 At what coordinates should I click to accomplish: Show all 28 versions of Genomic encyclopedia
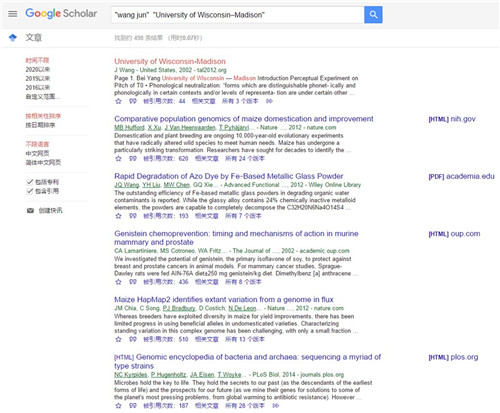tap(245, 405)
